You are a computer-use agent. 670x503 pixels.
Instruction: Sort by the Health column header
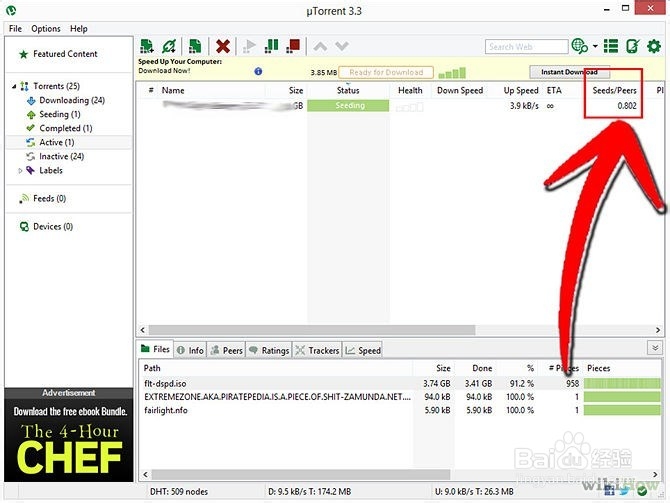pos(410,91)
